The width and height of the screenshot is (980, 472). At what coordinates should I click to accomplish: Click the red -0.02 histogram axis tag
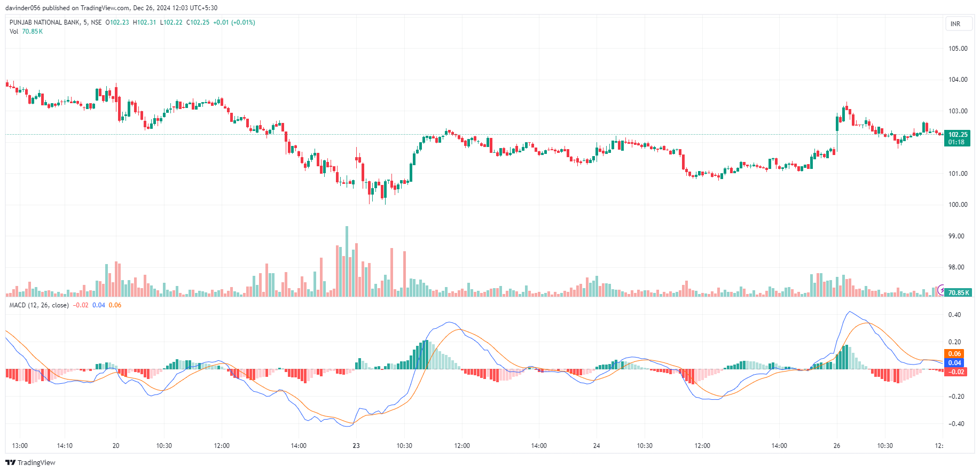955,372
